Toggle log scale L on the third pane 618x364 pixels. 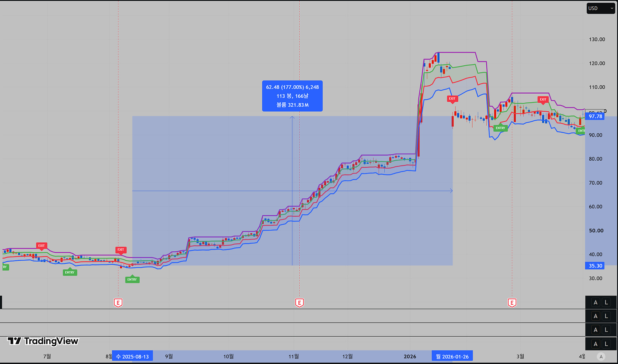tap(606, 330)
